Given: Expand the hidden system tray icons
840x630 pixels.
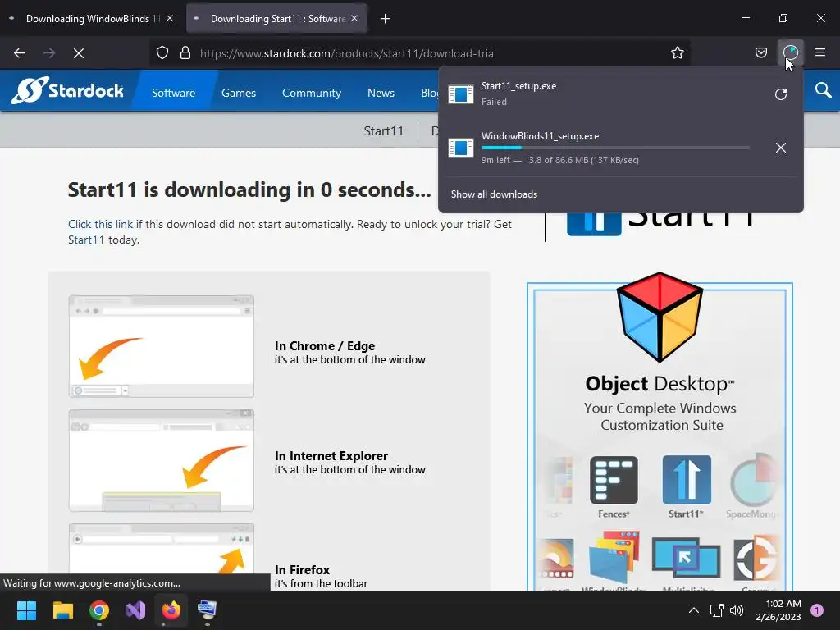Looking at the screenshot, I should coord(693,610).
